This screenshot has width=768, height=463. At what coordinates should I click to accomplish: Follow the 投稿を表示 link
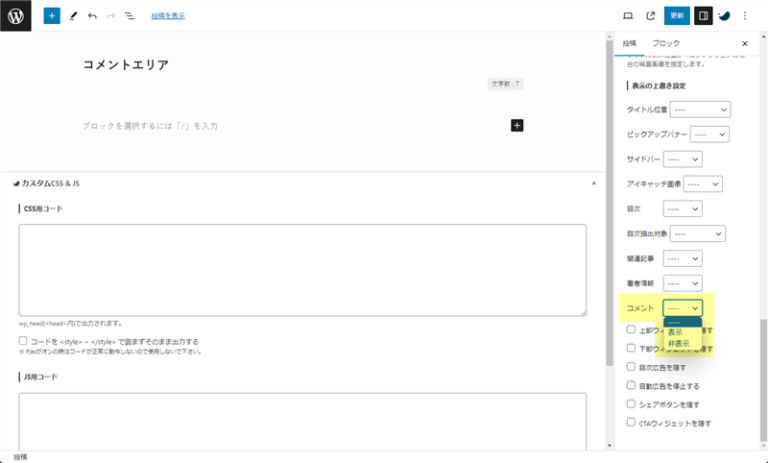pos(168,16)
